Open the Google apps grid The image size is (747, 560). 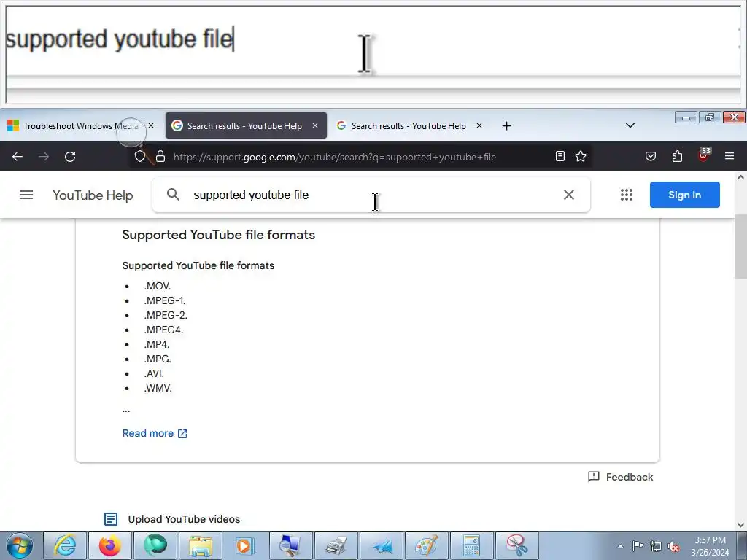627,195
